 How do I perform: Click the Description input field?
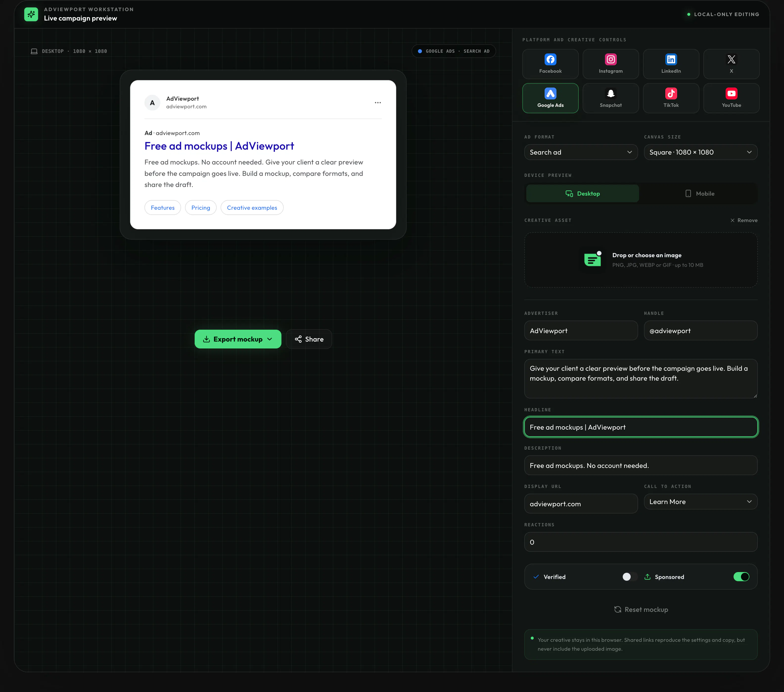coord(641,465)
